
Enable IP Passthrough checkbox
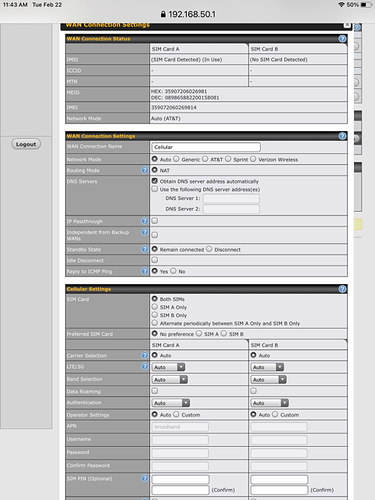(x=155, y=221)
